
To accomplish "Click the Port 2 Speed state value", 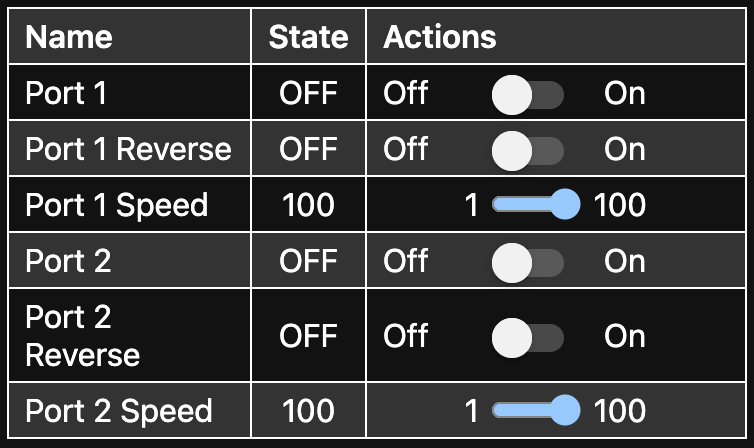I will tap(308, 410).
